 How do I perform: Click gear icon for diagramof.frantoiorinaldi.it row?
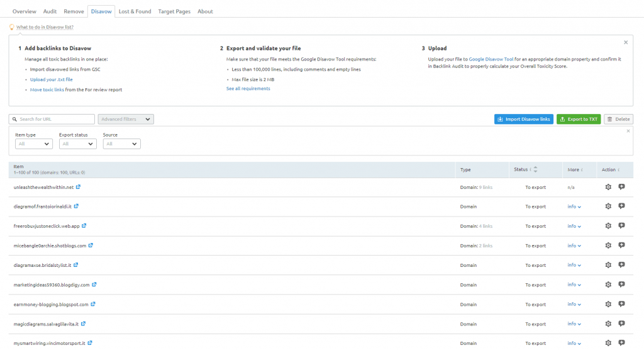tap(608, 206)
